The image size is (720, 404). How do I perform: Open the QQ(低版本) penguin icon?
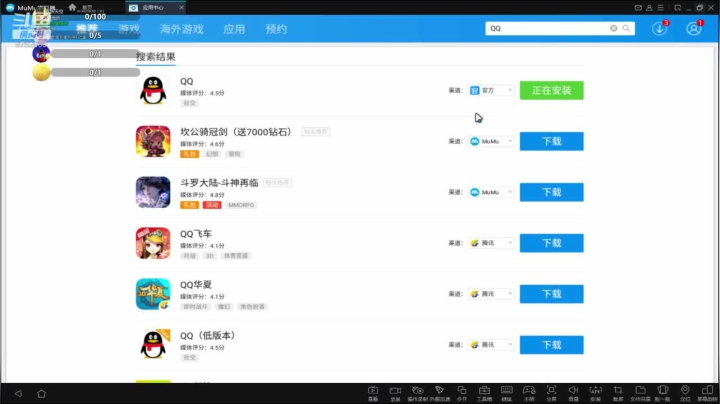tap(153, 345)
